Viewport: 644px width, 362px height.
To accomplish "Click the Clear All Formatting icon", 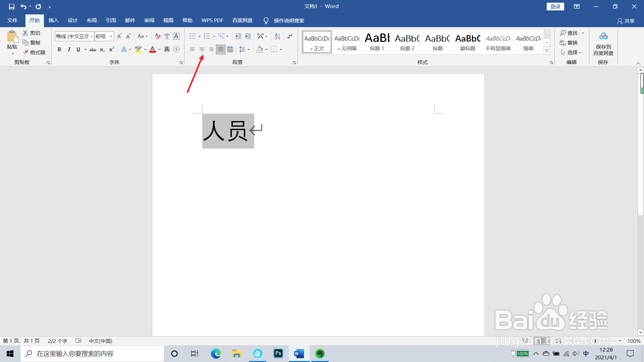I will (158, 36).
